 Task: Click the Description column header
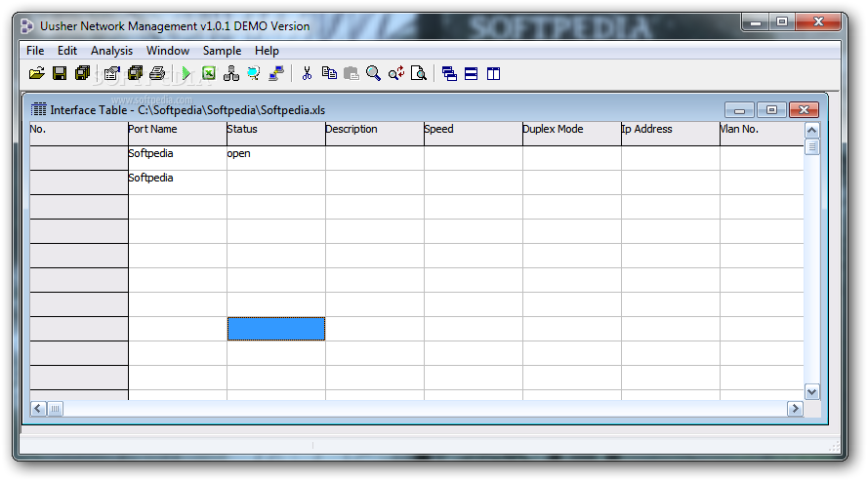(x=375, y=134)
